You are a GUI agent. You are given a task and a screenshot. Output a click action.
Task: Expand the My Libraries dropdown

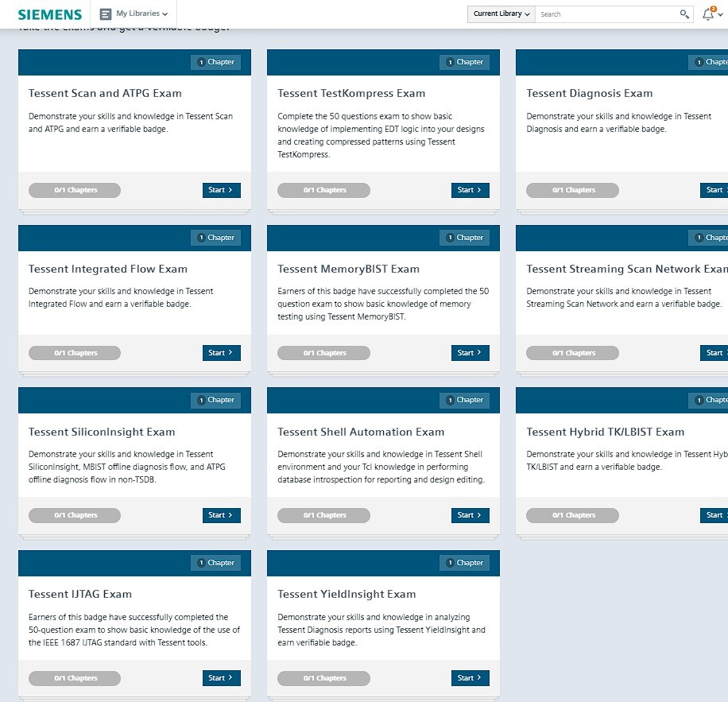coord(141,14)
